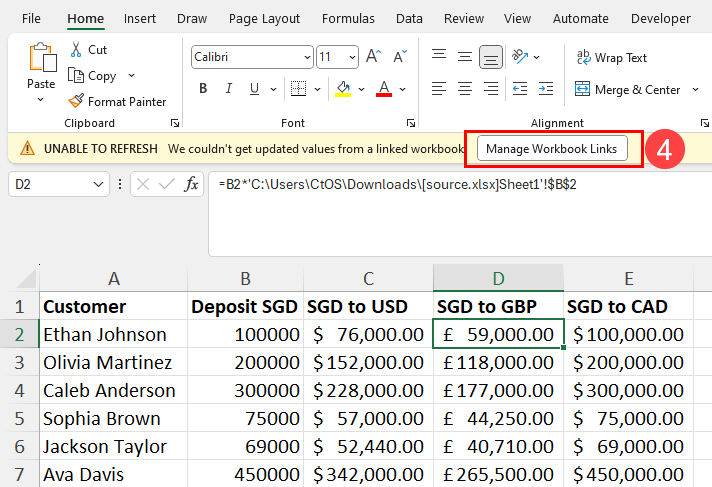712x487 pixels.
Task: Click the Copy icon
Action: click(x=76, y=75)
